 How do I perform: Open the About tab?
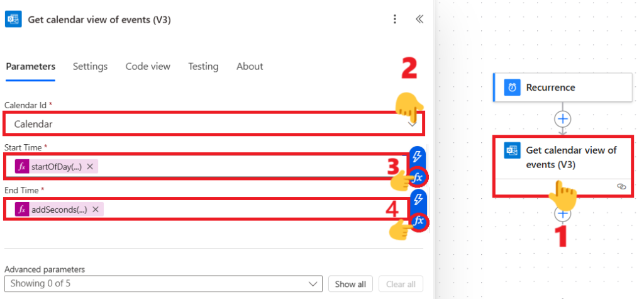click(250, 66)
